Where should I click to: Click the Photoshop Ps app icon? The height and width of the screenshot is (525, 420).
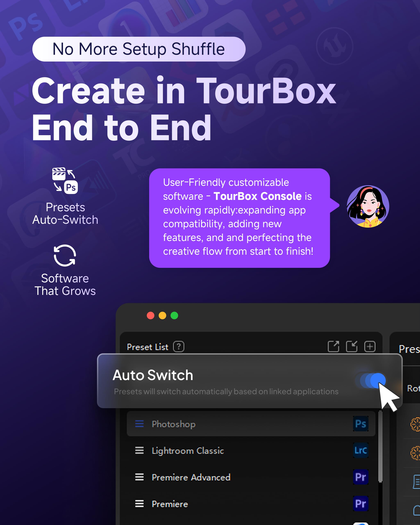[360, 424]
